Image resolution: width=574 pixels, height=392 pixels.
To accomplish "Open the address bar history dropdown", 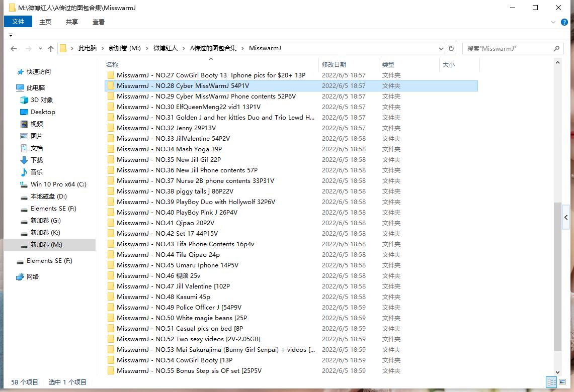I will (x=441, y=49).
